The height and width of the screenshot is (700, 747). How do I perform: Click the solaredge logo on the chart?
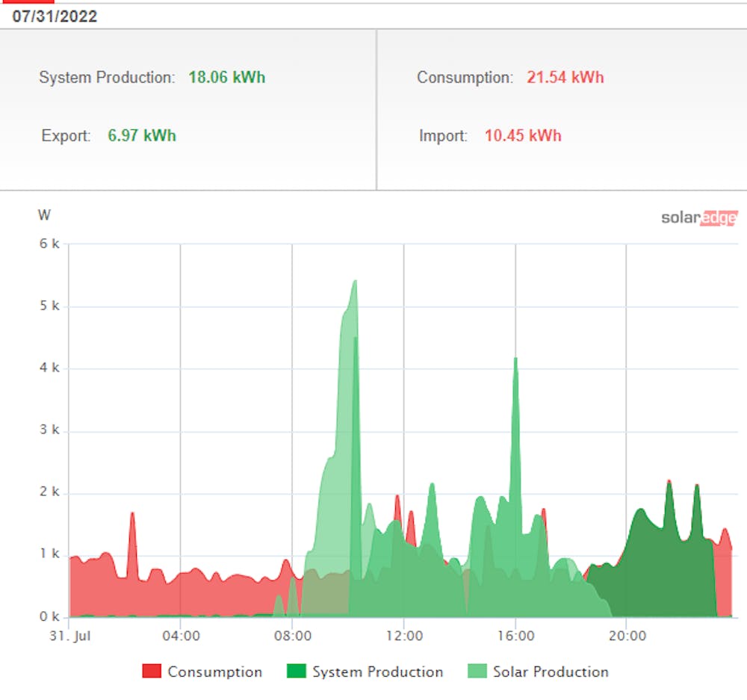(699, 217)
